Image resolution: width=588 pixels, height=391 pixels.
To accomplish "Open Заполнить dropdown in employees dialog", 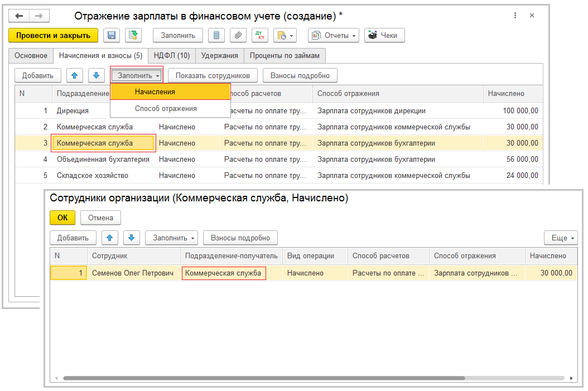I will coord(171,238).
